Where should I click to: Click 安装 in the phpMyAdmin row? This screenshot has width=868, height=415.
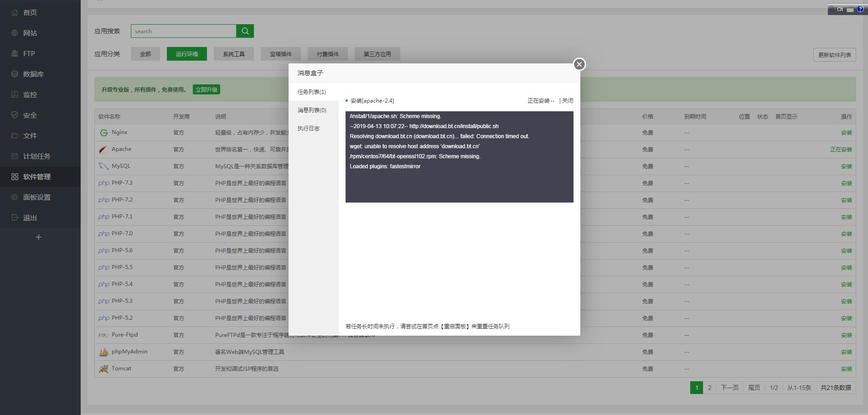tap(846, 352)
